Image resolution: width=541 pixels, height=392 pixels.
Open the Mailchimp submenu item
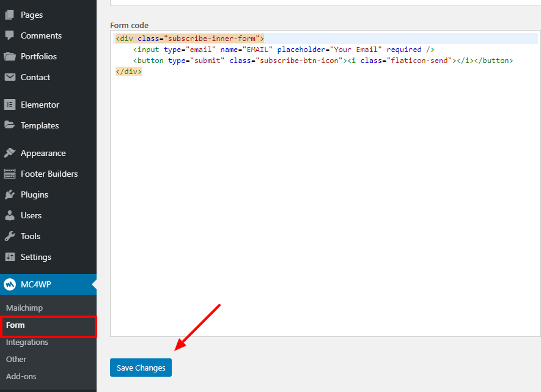click(24, 308)
